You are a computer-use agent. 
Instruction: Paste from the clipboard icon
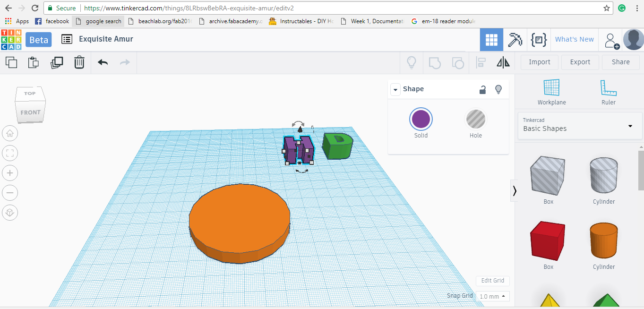pyautogui.click(x=34, y=62)
